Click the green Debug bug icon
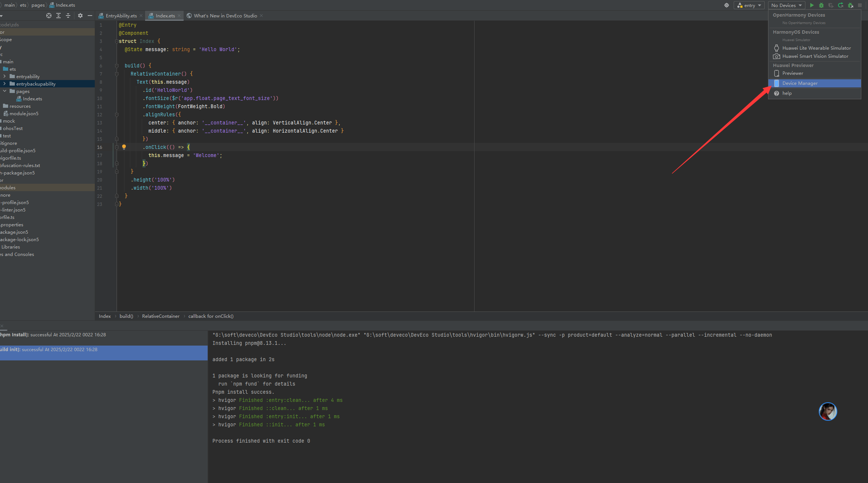Viewport: 868px width, 483px height. [x=821, y=5]
